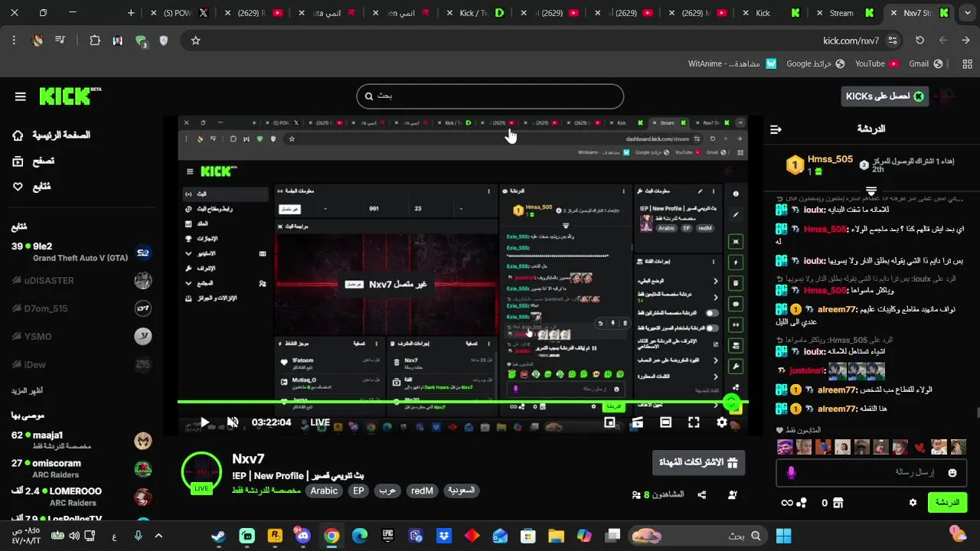Open the recommended LOMEROOO channel

[81, 497]
